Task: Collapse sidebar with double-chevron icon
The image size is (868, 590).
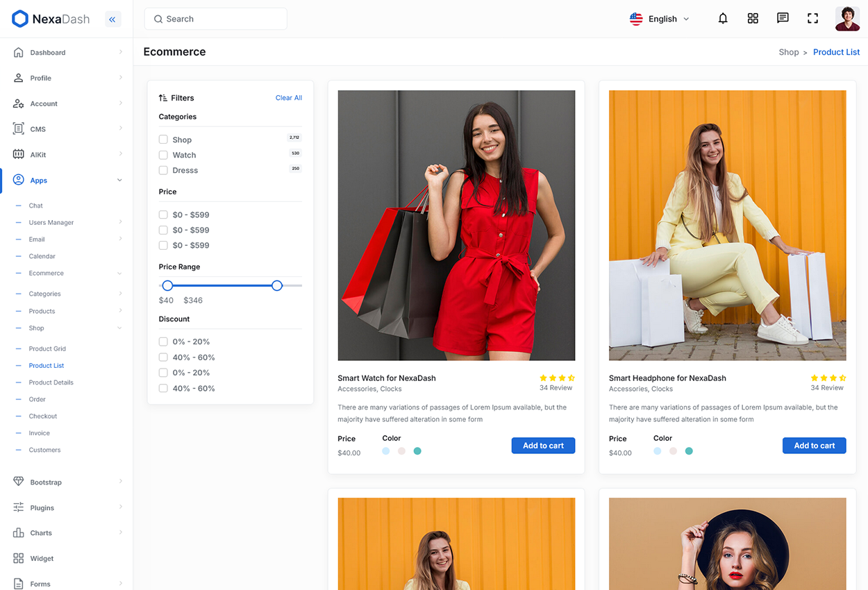Action: [x=112, y=19]
